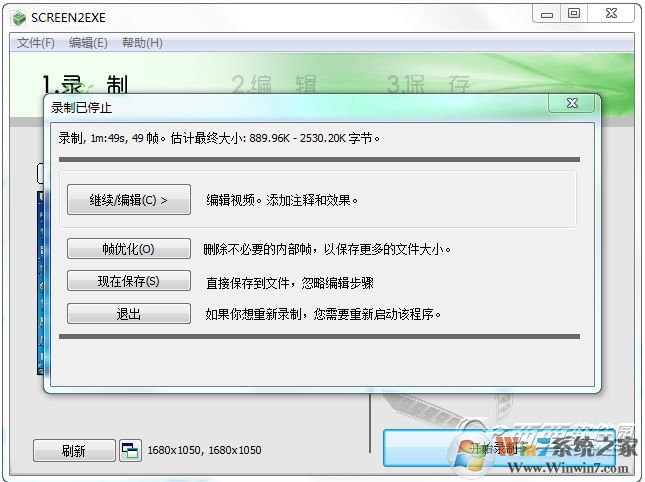645x482 pixels.
Task: Click the screen region selector icon
Action: [x=130, y=450]
